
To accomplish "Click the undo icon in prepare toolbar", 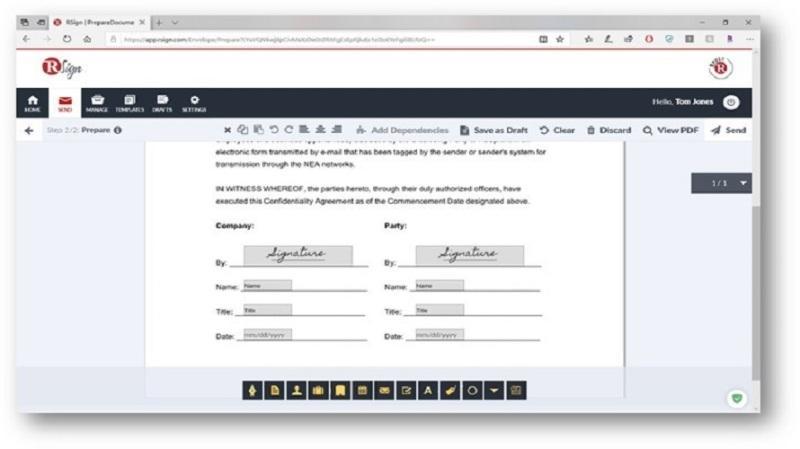I will click(x=274, y=130).
